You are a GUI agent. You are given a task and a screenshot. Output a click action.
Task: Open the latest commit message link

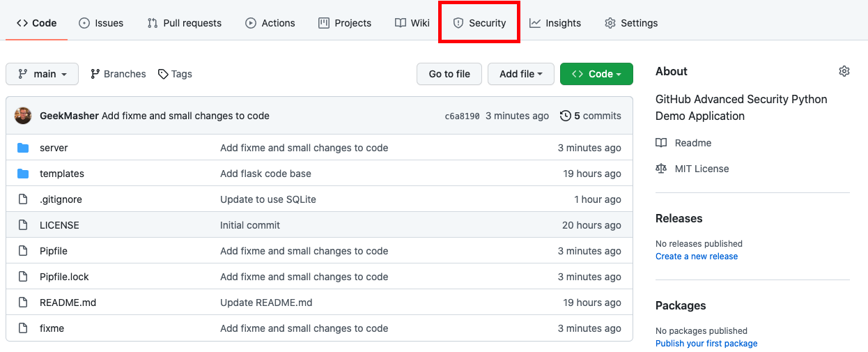[185, 116]
